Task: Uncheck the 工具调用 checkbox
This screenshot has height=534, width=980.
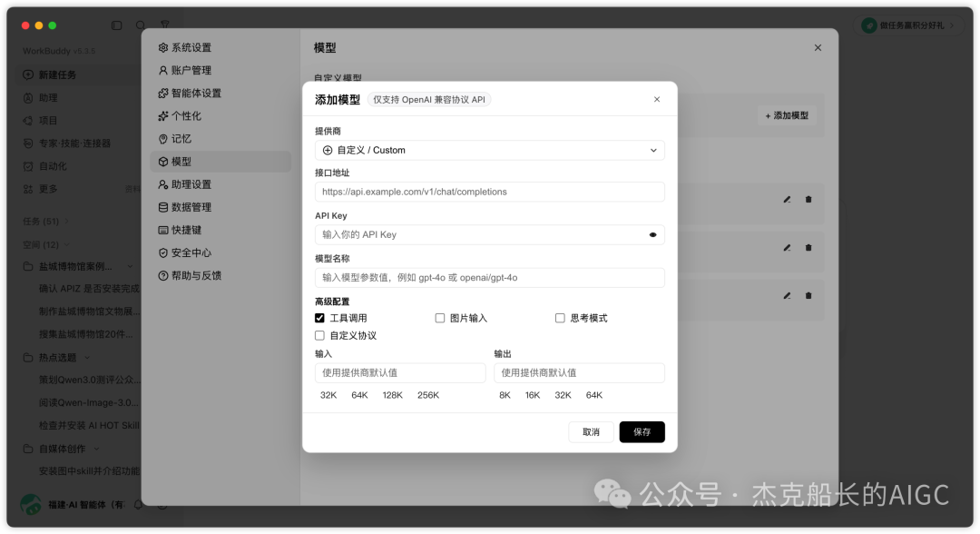Action: [320, 318]
